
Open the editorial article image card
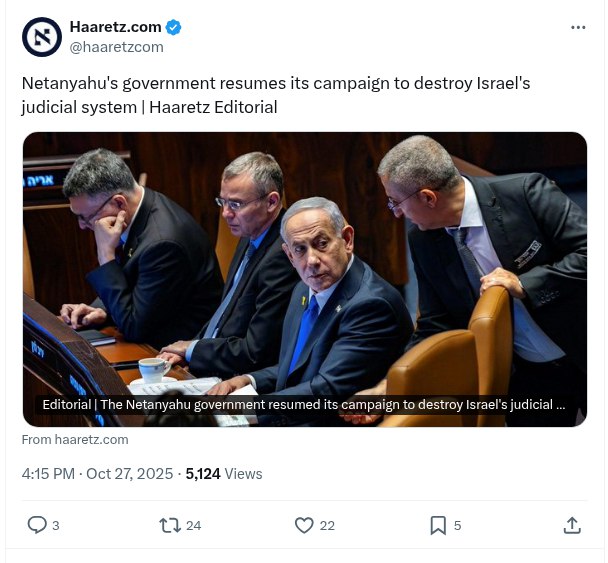[x=305, y=279]
